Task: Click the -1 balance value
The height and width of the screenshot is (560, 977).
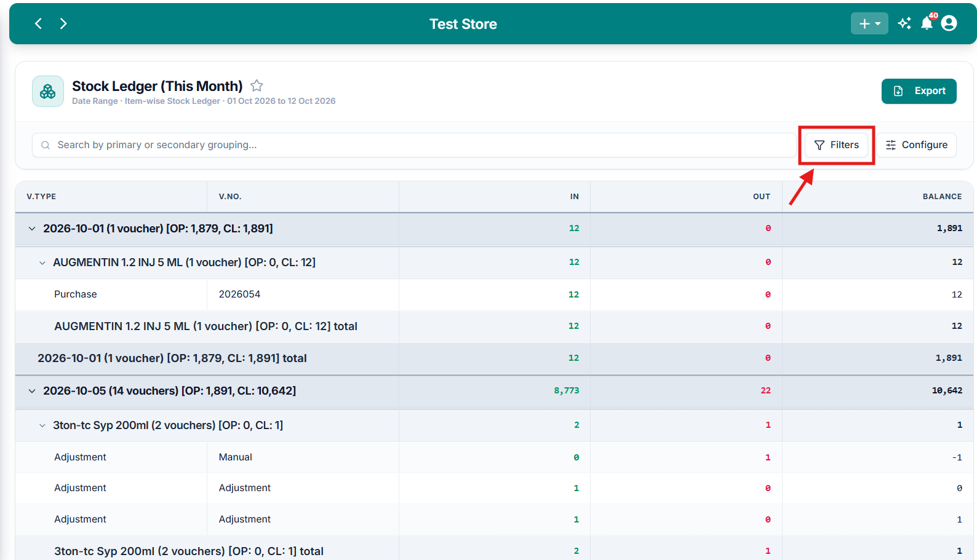Action: click(957, 457)
